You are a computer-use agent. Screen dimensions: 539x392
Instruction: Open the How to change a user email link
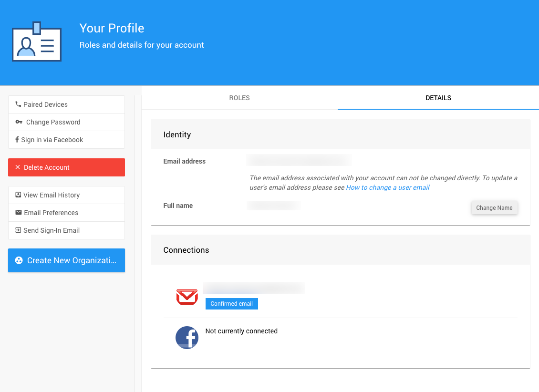388,187
